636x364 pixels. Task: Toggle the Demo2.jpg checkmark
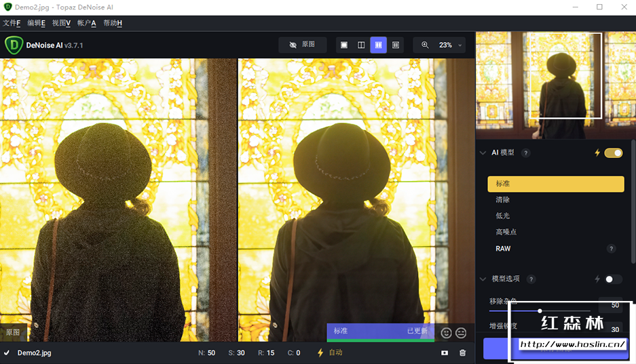click(x=7, y=352)
